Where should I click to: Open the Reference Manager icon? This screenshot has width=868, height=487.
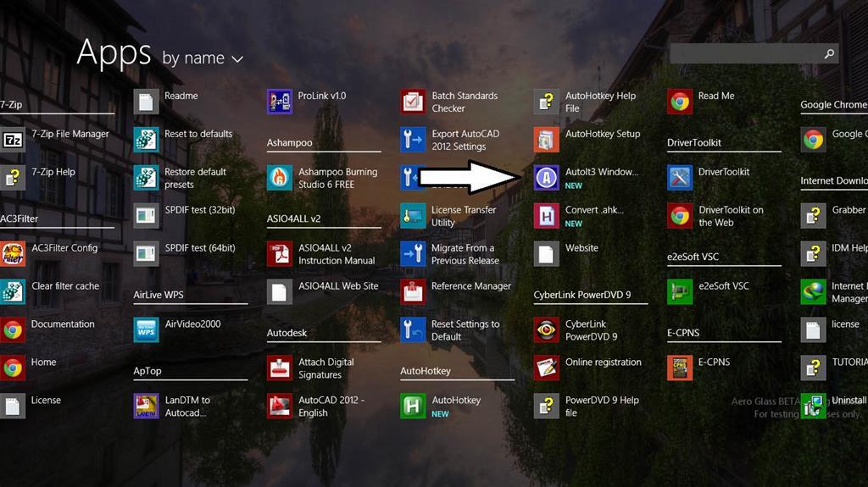pos(413,292)
